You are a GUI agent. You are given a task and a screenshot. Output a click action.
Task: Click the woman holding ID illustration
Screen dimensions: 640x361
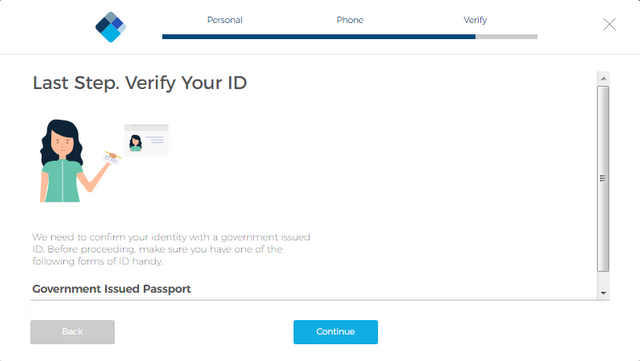pyautogui.click(x=73, y=161)
